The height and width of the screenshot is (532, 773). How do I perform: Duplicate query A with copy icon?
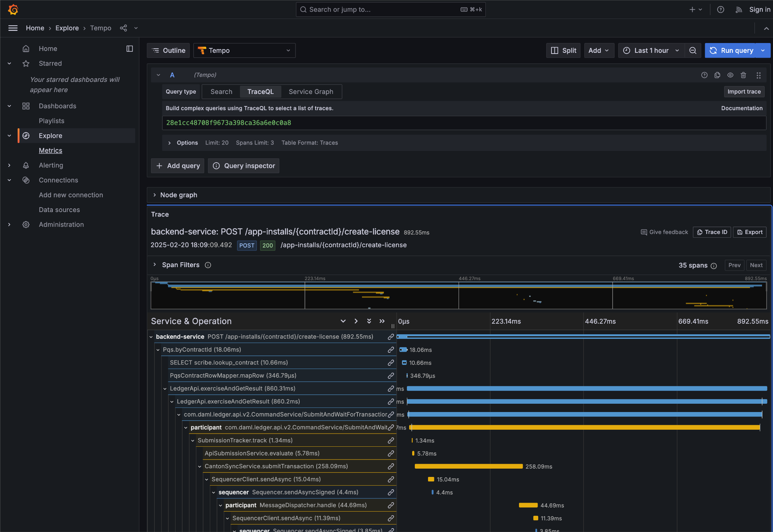717,75
